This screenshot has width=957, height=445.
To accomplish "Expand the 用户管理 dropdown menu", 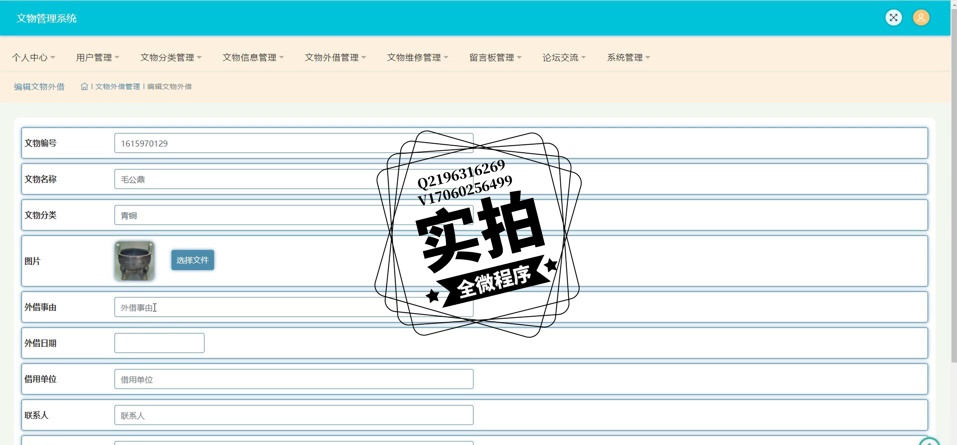I will [97, 58].
